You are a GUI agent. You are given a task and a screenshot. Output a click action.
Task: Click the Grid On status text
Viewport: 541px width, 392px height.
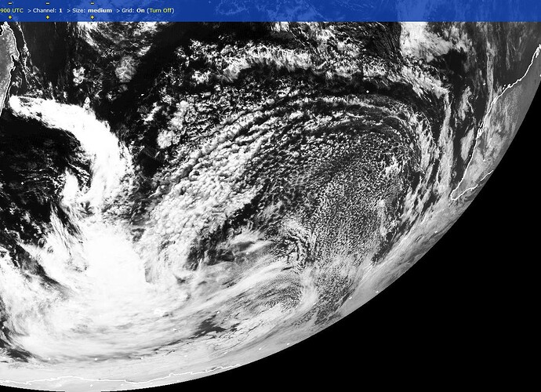pyautogui.click(x=140, y=10)
